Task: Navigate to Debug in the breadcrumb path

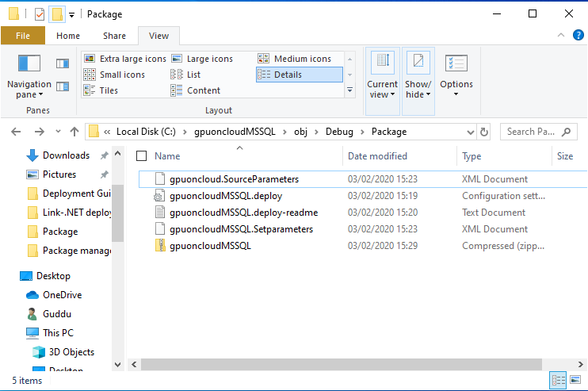Action: pyautogui.click(x=339, y=132)
